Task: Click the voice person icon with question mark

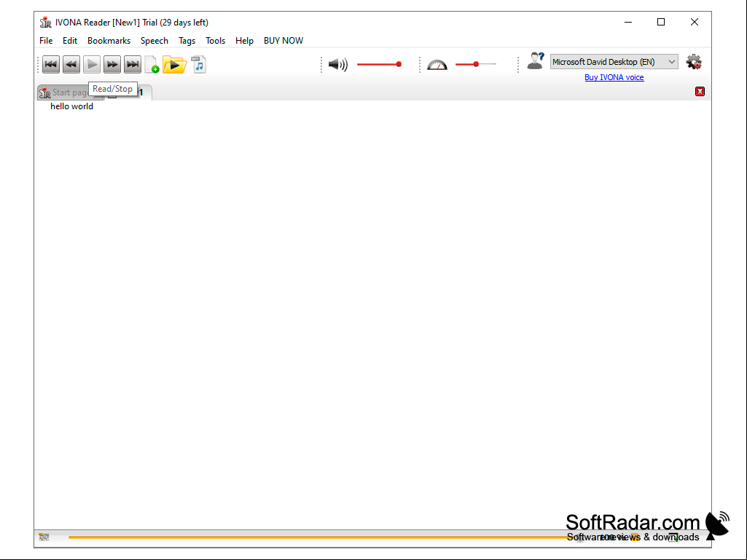Action: (x=536, y=61)
